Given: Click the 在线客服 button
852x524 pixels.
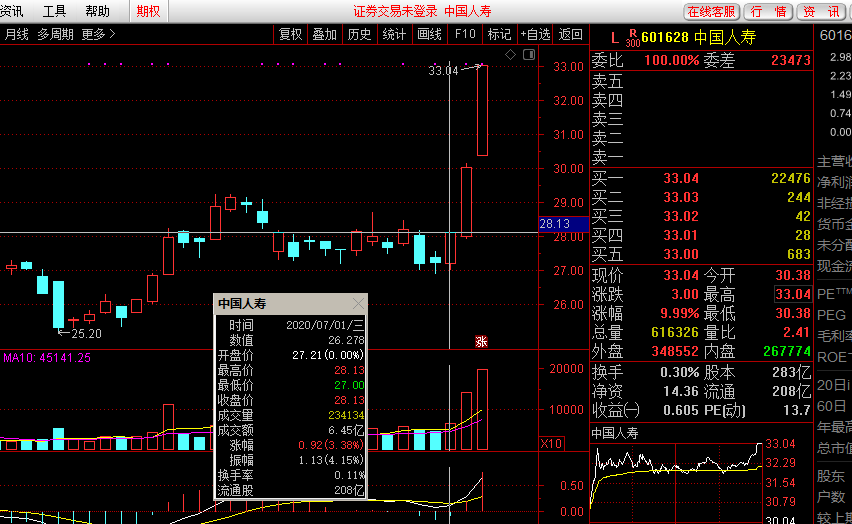Looking at the screenshot, I should 711,11.
